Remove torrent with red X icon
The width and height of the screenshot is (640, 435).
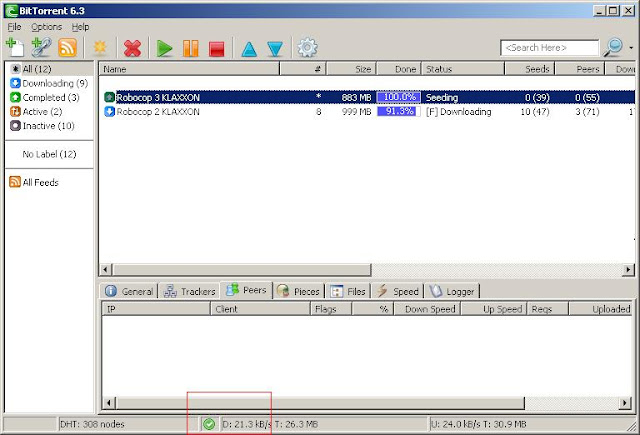pos(132,48)
